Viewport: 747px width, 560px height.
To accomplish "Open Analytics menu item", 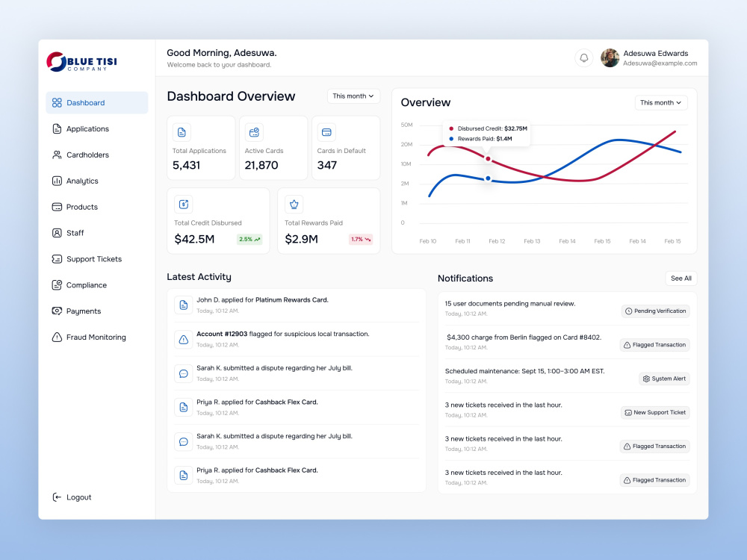I will click(96, 181).
